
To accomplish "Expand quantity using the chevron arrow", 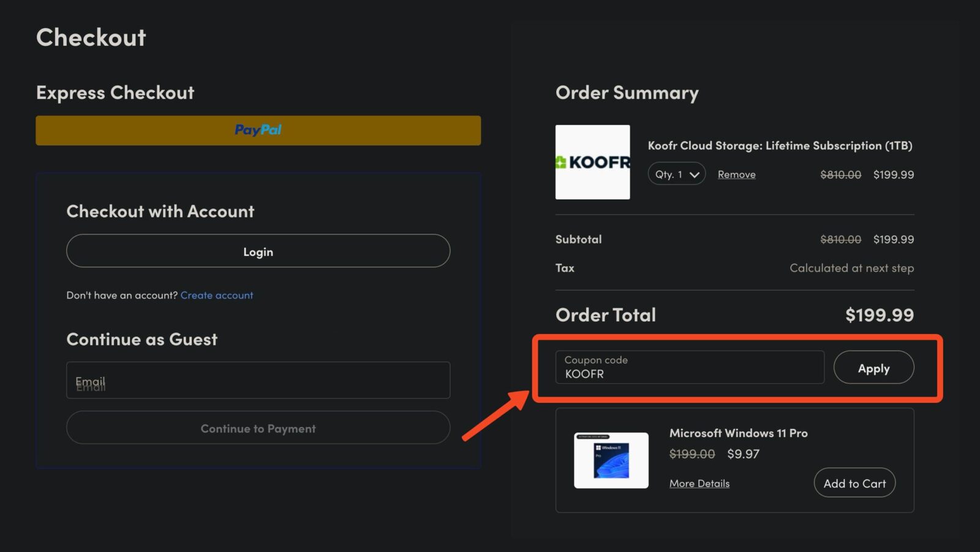I will 694,175.
